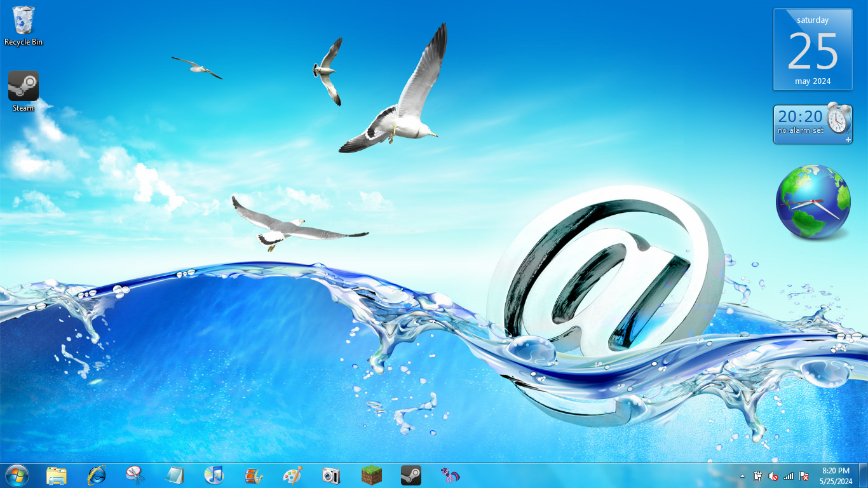Viewport: 868px width, 488px height.
Task: Open Windows Movie Maker from the taskbar
Action: [x=254, y=475]
